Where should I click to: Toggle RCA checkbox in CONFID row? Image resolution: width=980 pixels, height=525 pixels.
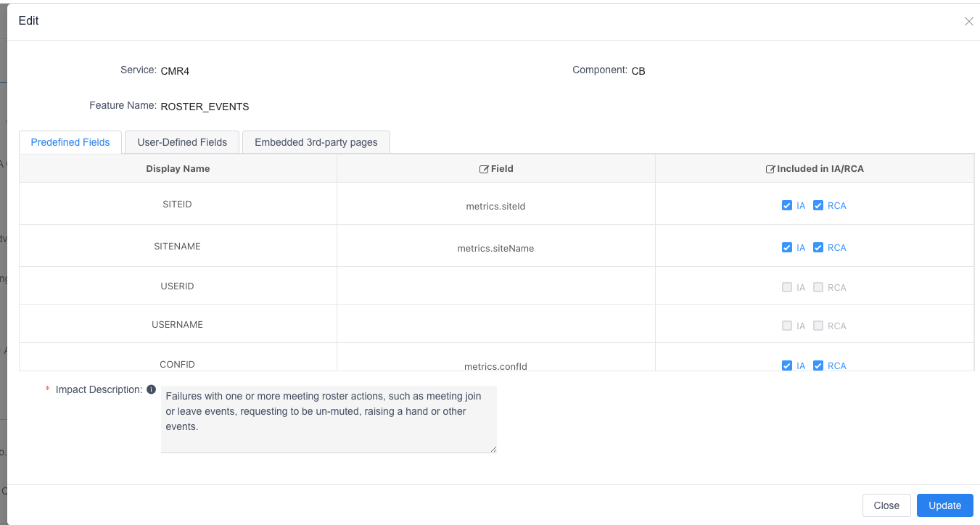(x=818, y=365)
